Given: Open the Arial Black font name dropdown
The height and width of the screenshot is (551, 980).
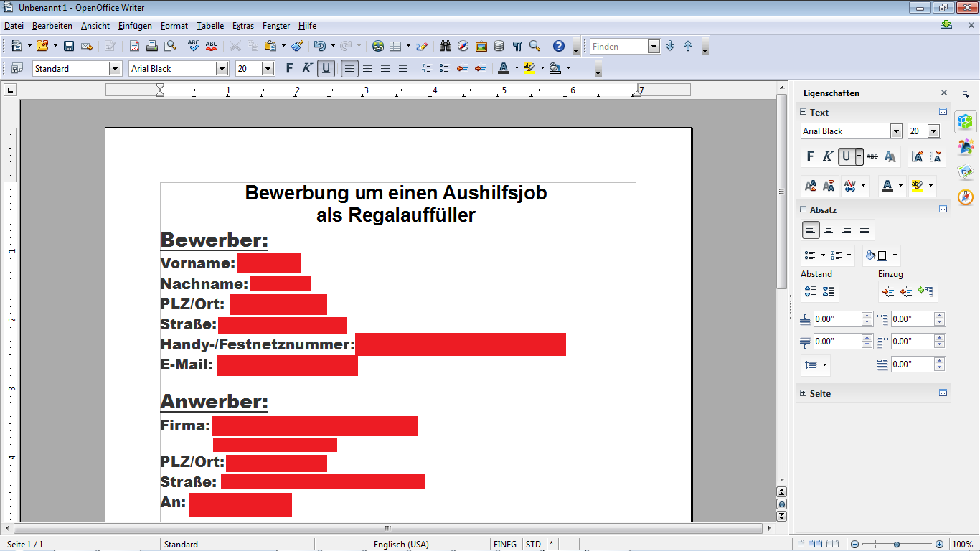Looking at the screenshot, I should pos(222,69).
